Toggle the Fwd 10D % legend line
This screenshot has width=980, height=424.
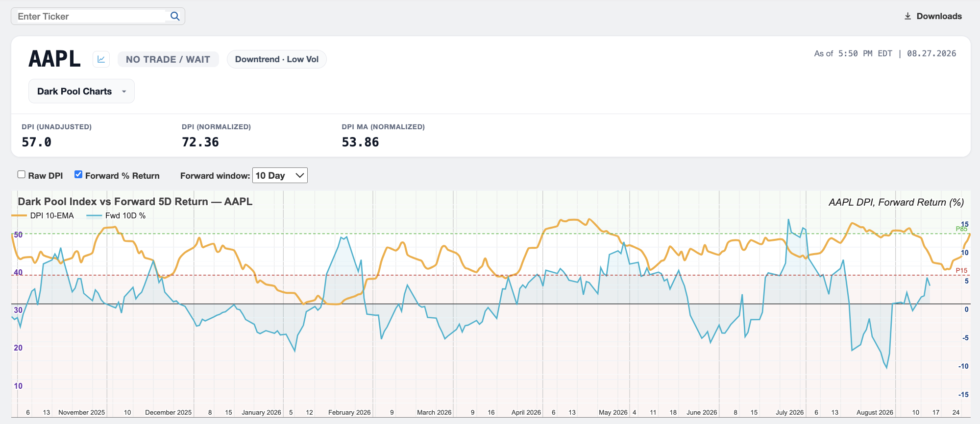(116, 215)
